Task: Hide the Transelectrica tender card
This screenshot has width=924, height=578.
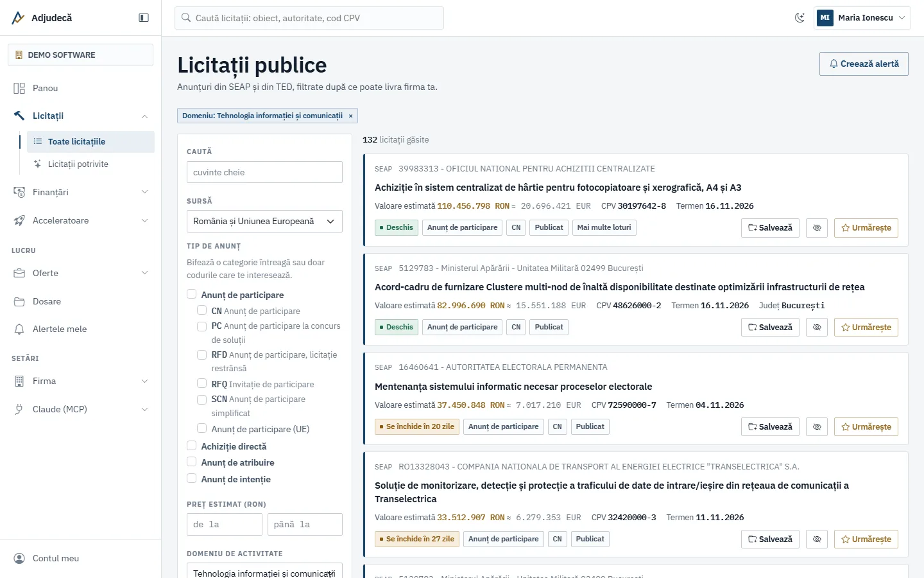Action: click(x=817, y=539)
